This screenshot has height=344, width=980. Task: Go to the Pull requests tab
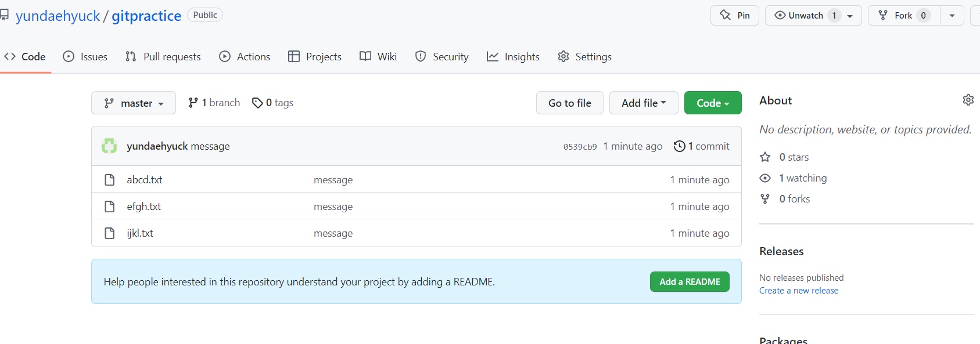pyautogui.click(x=163, y=56)
